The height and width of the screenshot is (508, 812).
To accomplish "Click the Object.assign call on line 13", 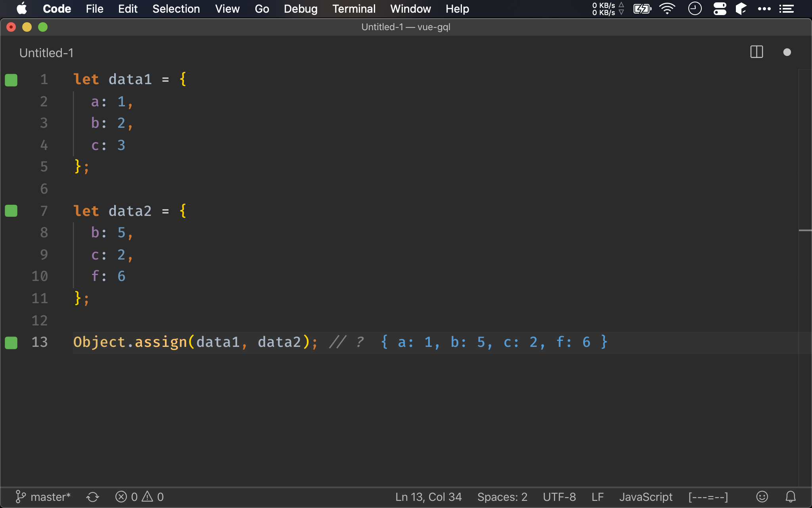I will 195,342.
